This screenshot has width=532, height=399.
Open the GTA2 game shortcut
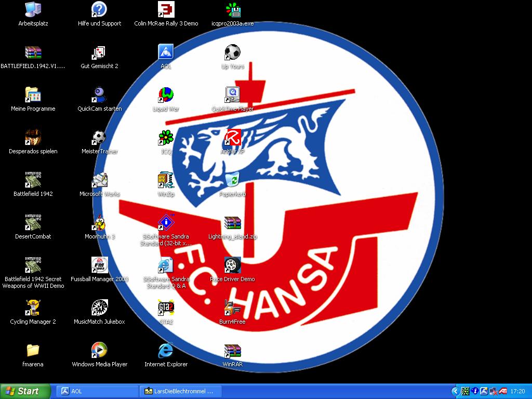click(x=166, y=308)
